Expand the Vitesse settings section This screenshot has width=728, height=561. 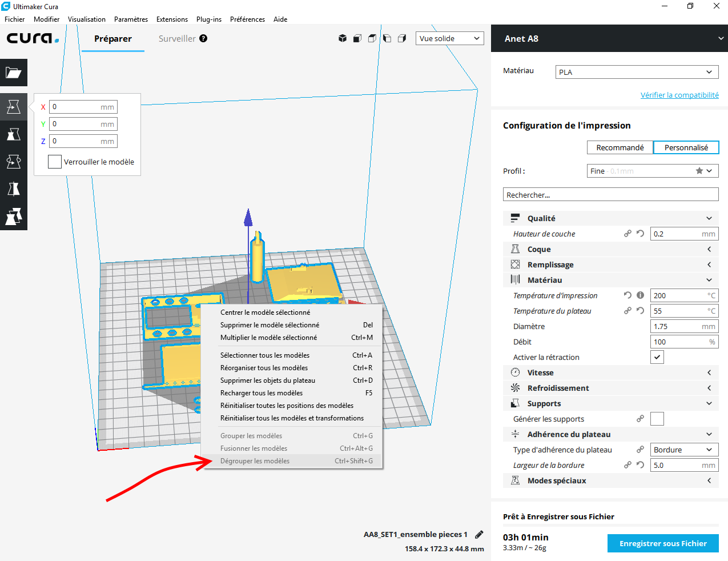[x=610, y=372]
